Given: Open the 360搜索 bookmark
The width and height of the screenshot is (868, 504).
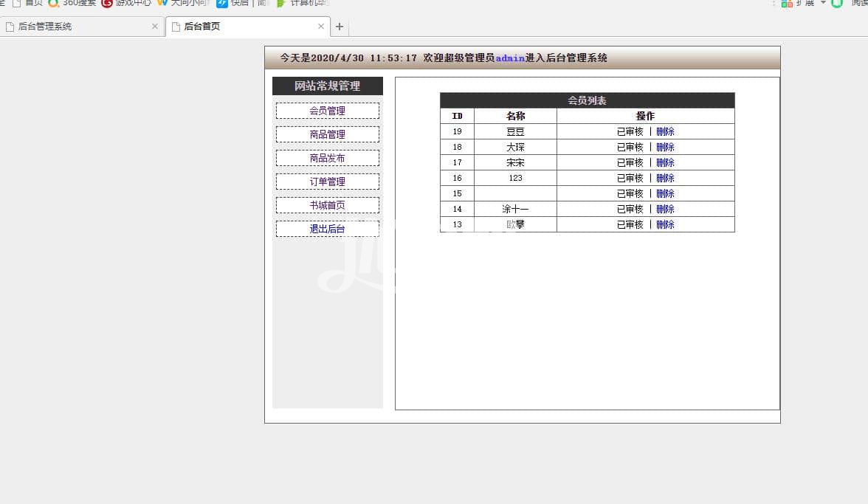Looking at the screenshot, I should tap(72, 3).
